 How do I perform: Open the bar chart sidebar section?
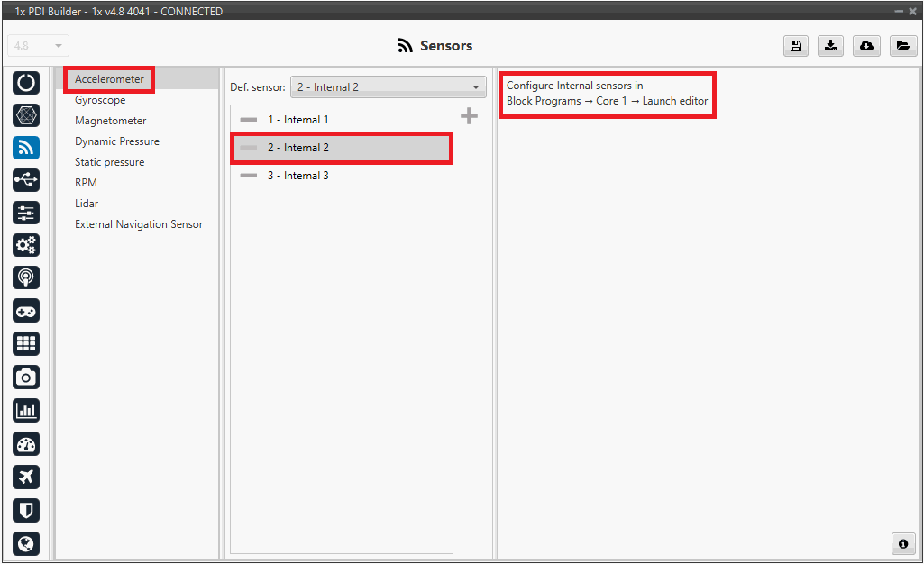[26, 410]
